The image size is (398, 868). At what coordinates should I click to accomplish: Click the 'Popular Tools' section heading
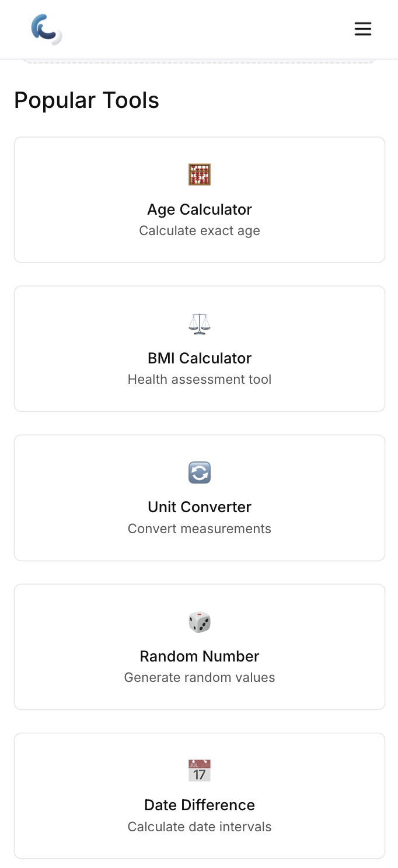[x=86, y=100]
